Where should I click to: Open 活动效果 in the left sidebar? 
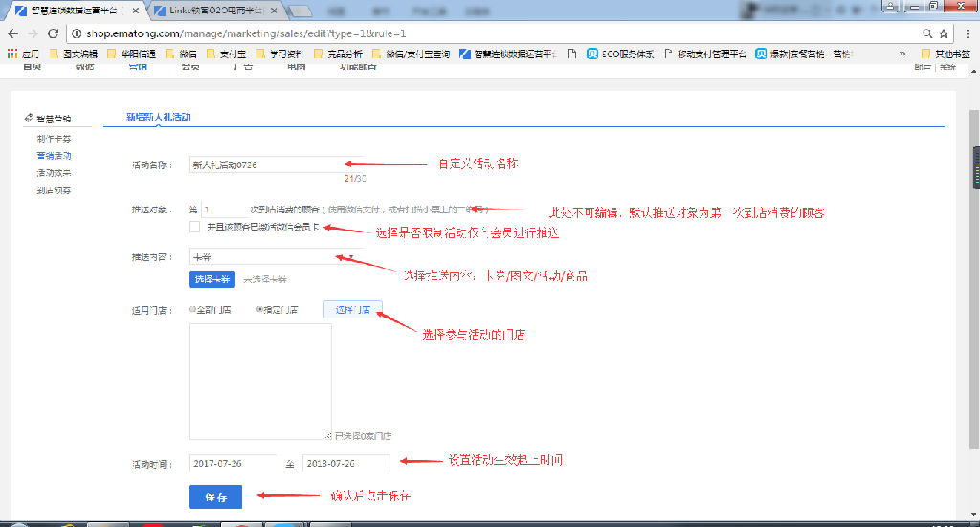coord(54,173)
